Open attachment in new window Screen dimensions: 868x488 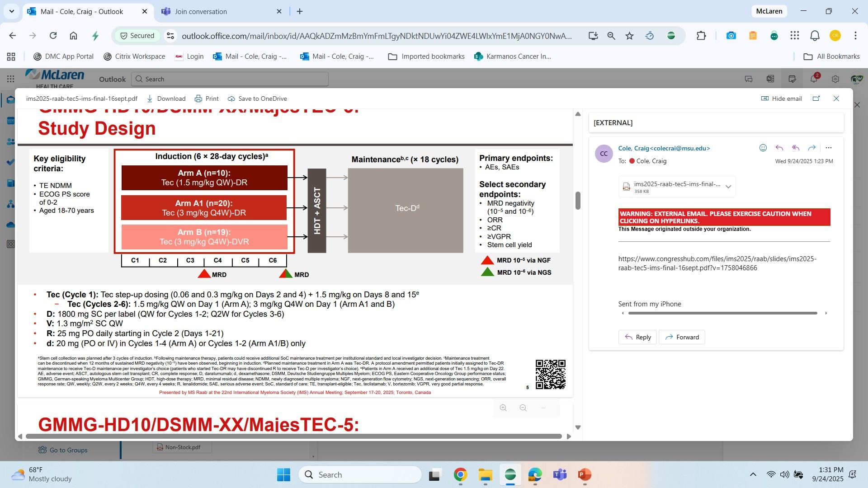816,99
